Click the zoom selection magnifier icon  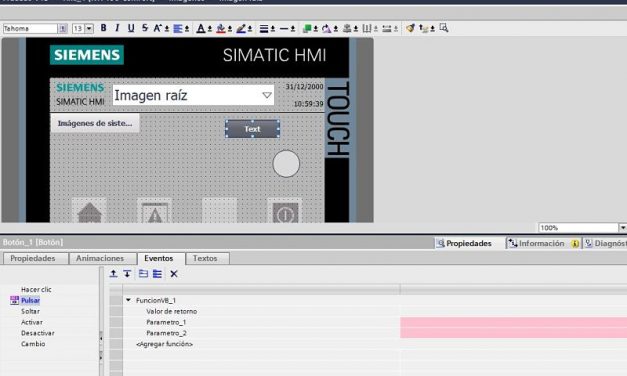pyautogui.click(x=443, y=28)
